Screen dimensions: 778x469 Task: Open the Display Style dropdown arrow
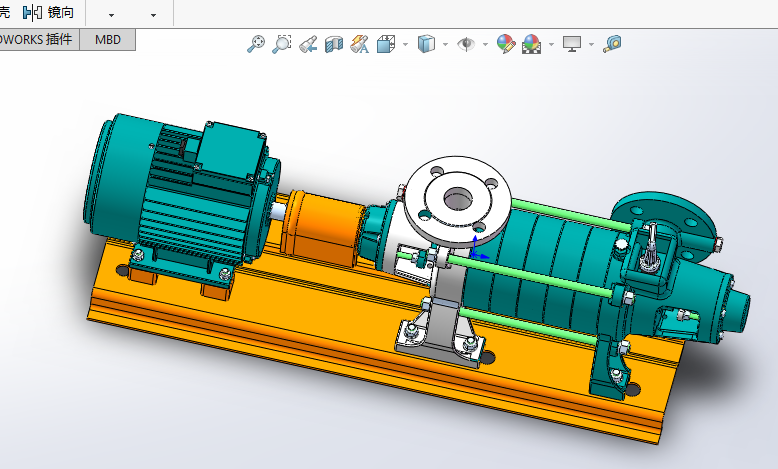(x=445, y=45)
